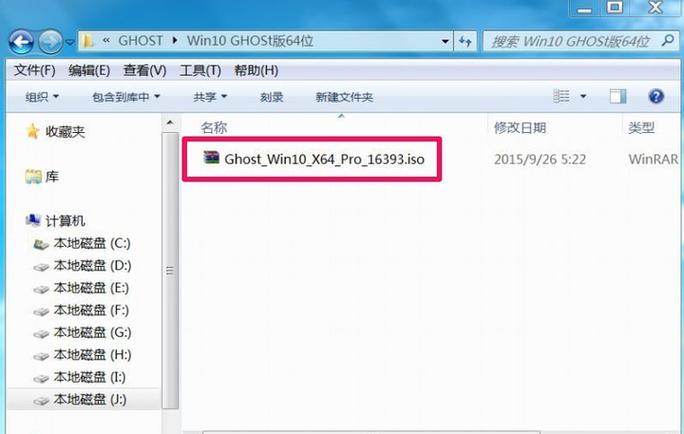
Task: Close the explorer window
Action: pos(656,7)
